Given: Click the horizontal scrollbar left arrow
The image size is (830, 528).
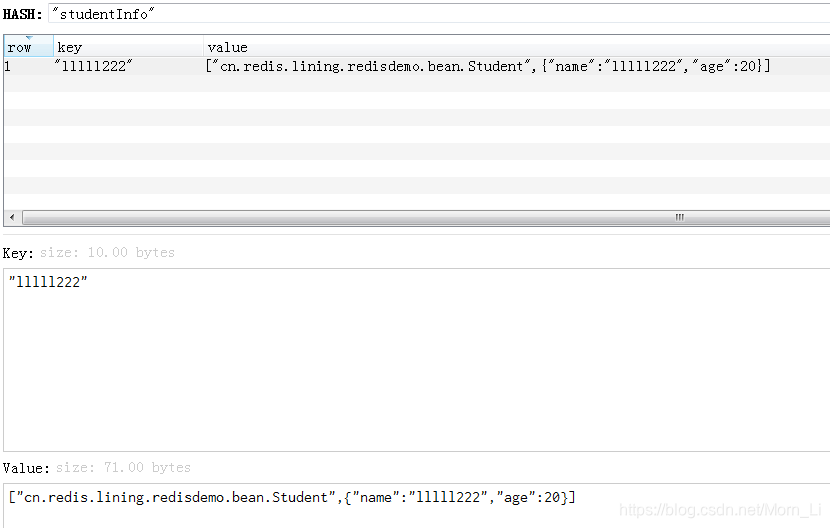Looking at the screenshot, I should tap(13, 217).
